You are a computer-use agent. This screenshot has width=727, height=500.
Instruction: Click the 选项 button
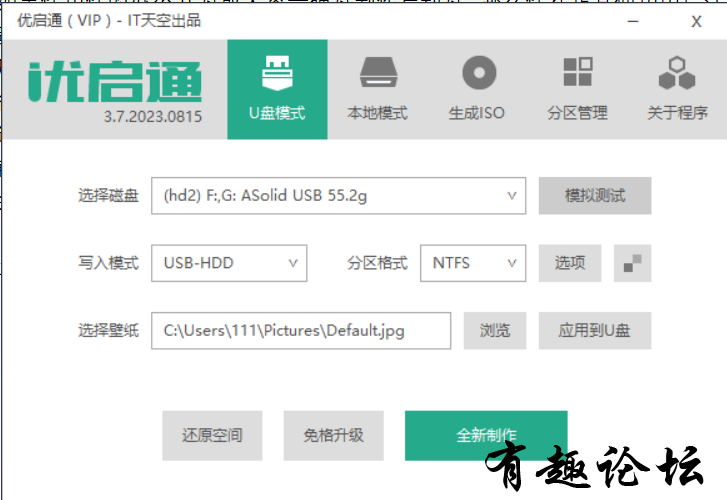pyautogui.click(x=570, y=263)
